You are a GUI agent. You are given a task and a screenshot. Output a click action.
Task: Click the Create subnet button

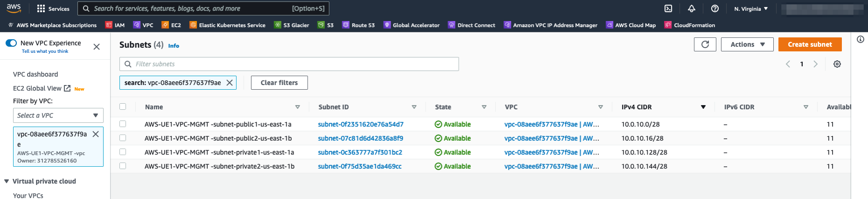(x=810, y=44)
